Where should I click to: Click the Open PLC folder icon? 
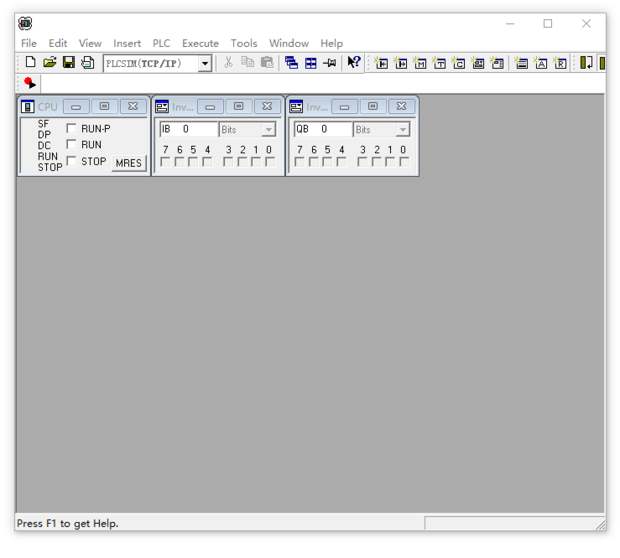pyautogui.click(x=49, y=63)
